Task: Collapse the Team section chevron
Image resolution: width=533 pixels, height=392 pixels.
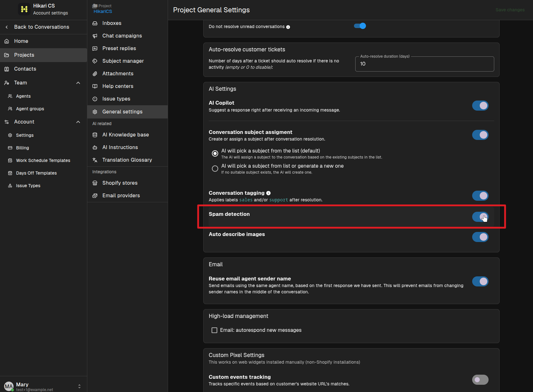Action: pyautogui.click(x=78, y=83)
